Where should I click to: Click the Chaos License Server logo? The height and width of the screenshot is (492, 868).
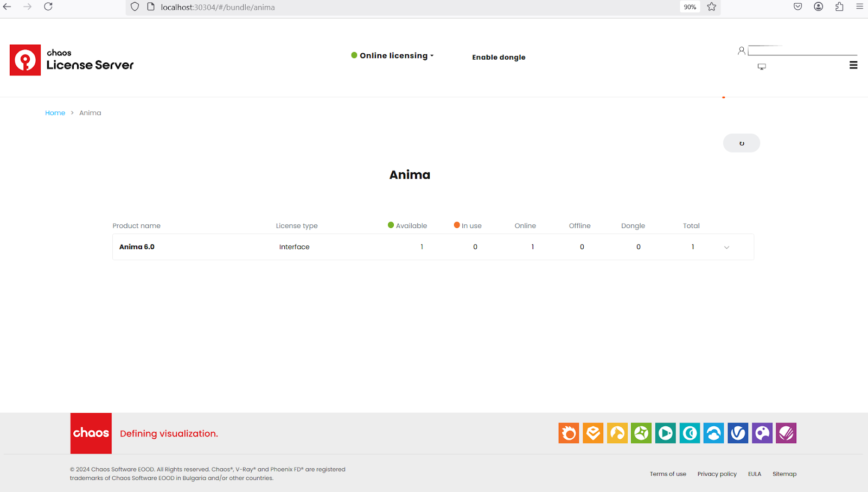[x=72, y=60]
